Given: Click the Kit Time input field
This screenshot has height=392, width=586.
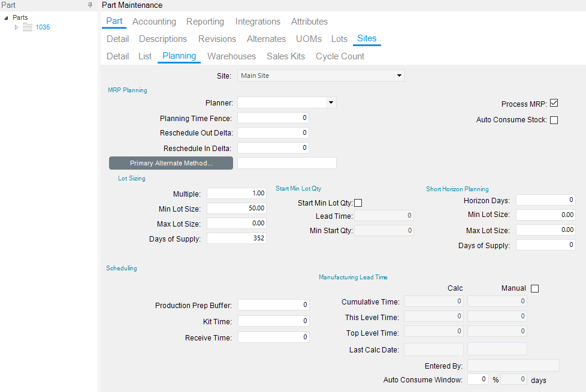Looking at the screenshot, I should point(273,321).
